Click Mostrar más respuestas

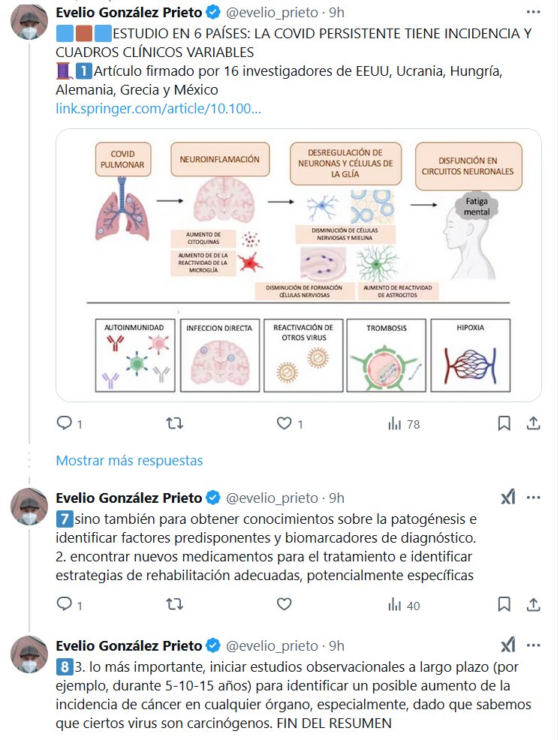[x=129, y=460]
